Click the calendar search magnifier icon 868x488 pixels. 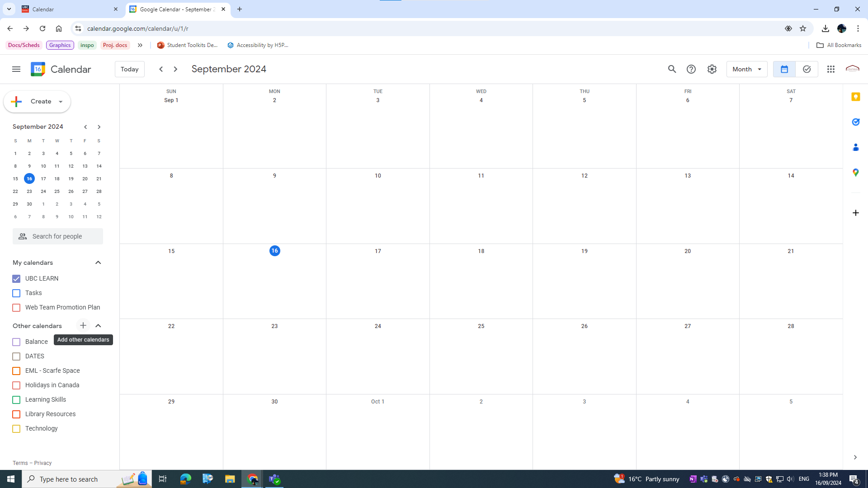click(672, 69)
